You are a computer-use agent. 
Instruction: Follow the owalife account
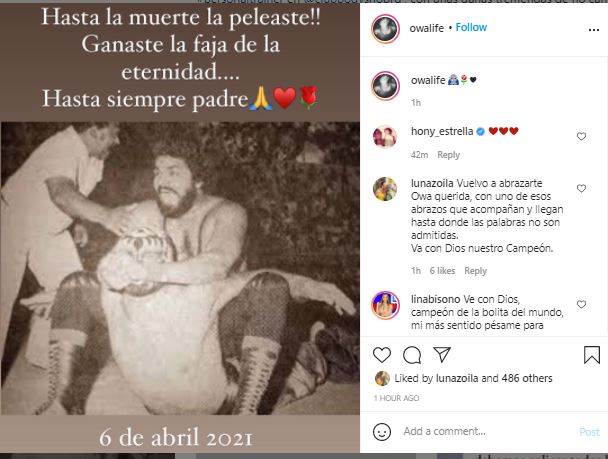pos(471,28)
